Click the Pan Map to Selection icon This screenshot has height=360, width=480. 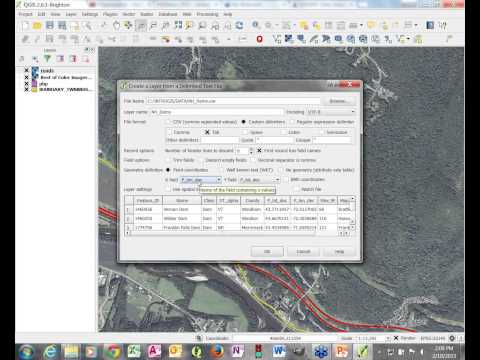pyautogui.click(x=128, y=25)
